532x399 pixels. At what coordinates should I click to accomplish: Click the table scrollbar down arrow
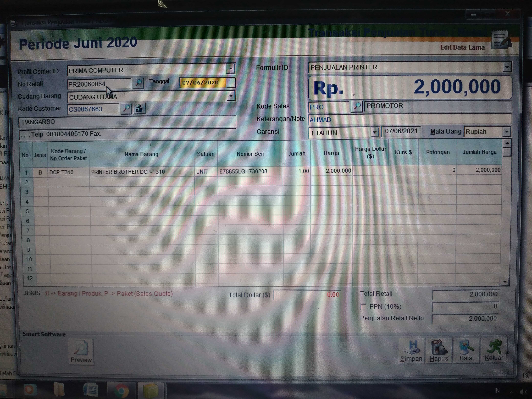point(505,282)
